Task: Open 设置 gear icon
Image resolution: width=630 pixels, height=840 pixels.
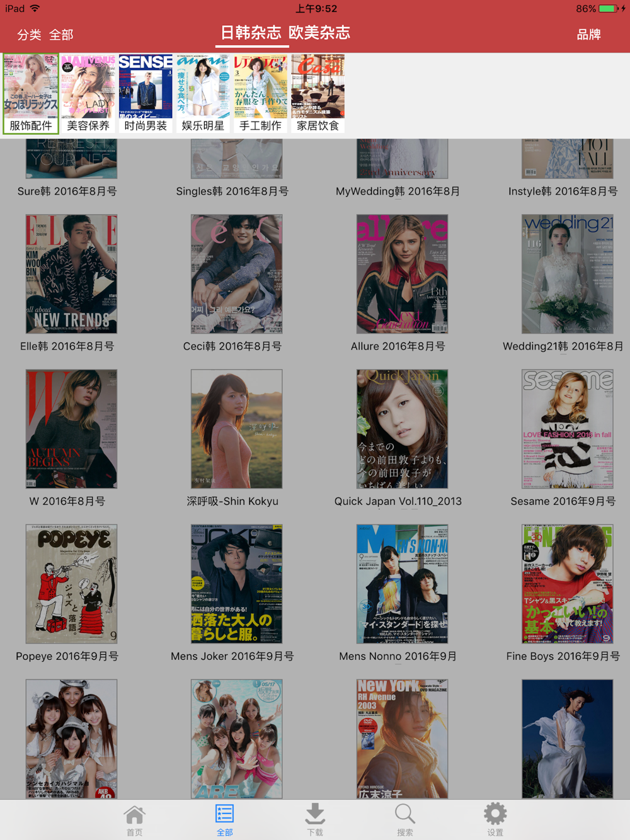Action: [495, 819]
